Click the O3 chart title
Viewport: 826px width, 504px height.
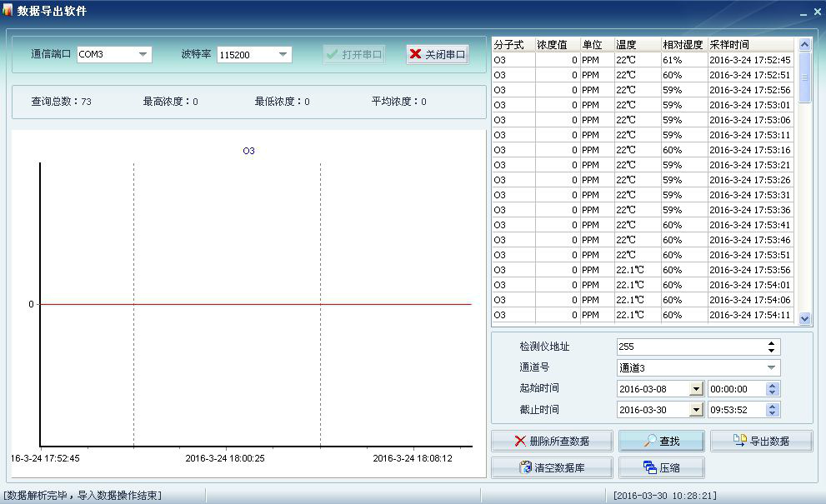(x=248, y=151)
